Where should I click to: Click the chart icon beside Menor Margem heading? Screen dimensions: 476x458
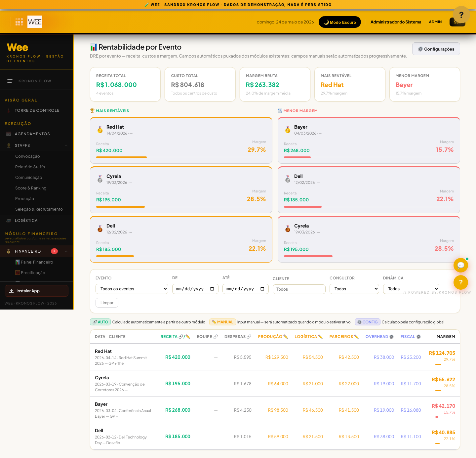tap(280, 111)
